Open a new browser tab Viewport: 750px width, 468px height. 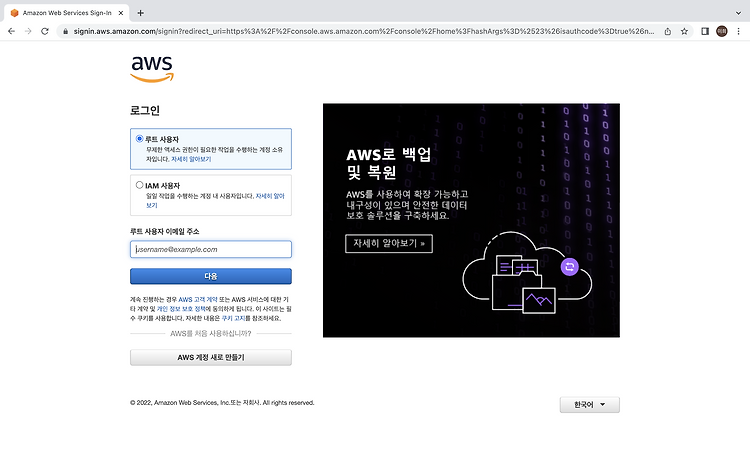140,13
